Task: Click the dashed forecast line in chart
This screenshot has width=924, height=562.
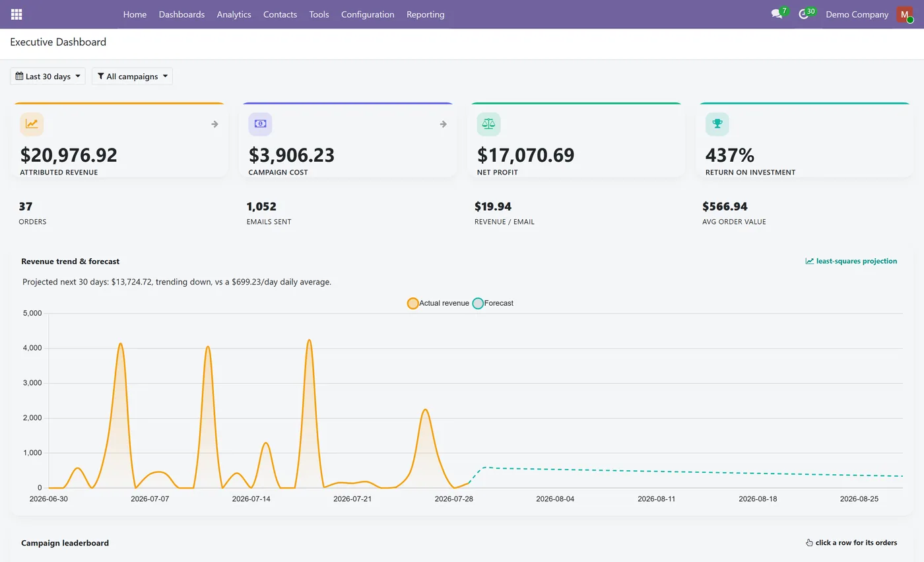Action: [686, 472]
